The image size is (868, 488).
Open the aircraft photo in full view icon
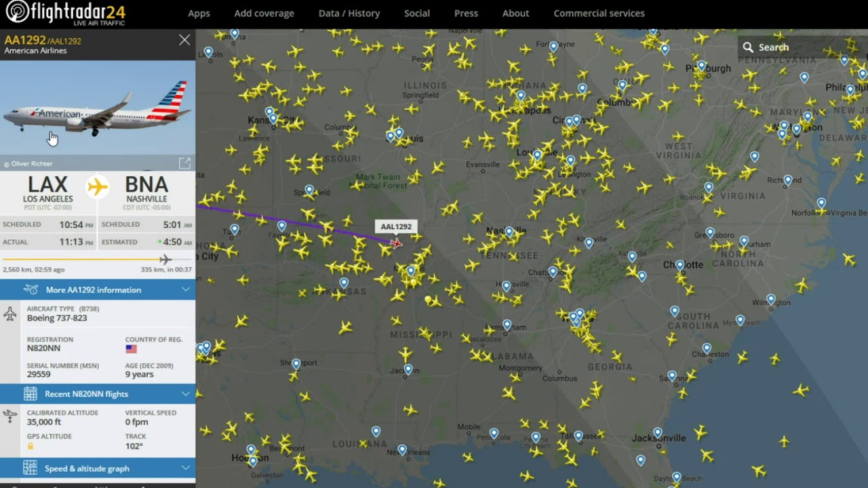[184, 163]
